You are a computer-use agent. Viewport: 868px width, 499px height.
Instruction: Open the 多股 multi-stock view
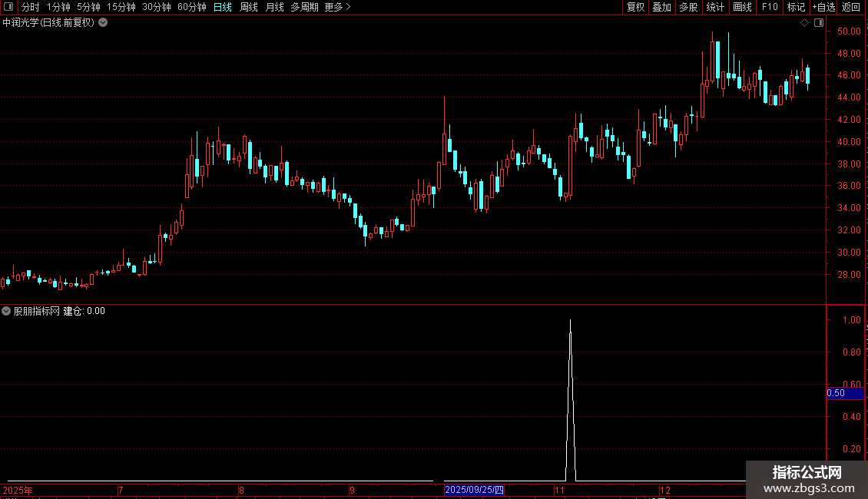click(689, 7)
